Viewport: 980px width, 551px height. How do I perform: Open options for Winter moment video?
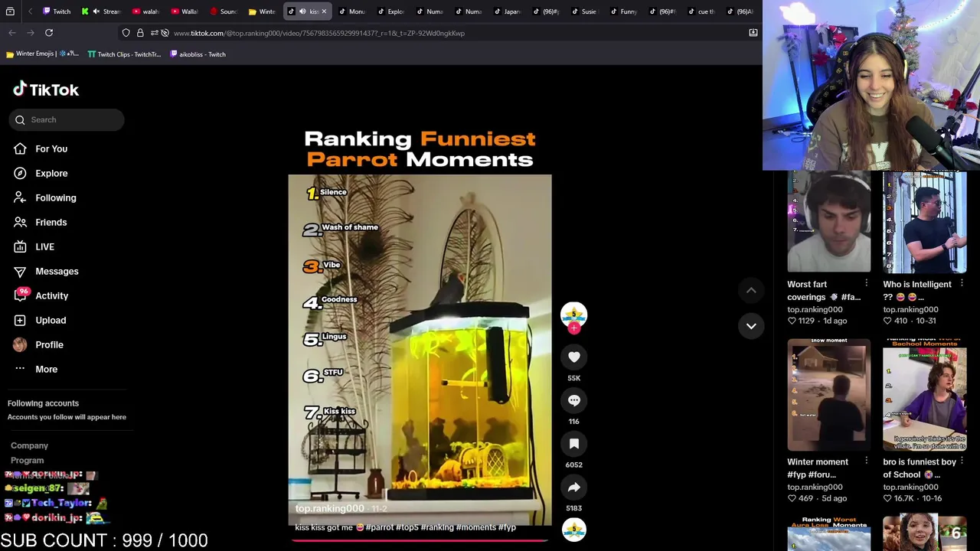tap(866, 461)
